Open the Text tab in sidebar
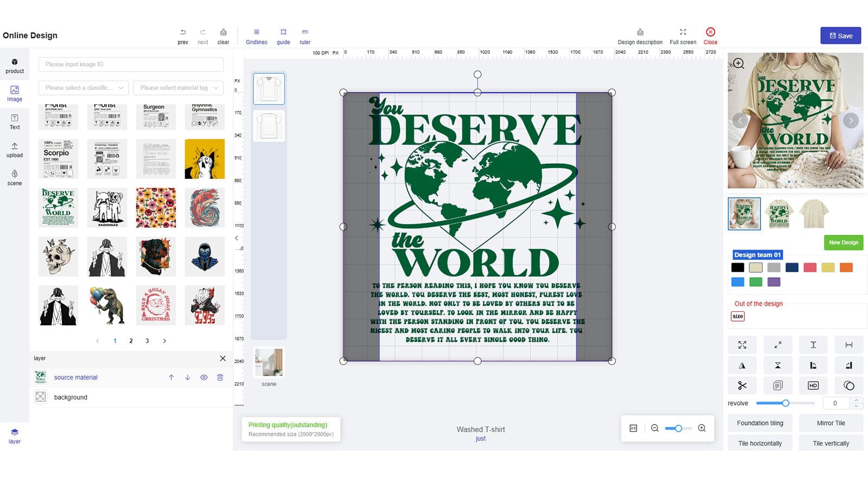 [15, 122]
